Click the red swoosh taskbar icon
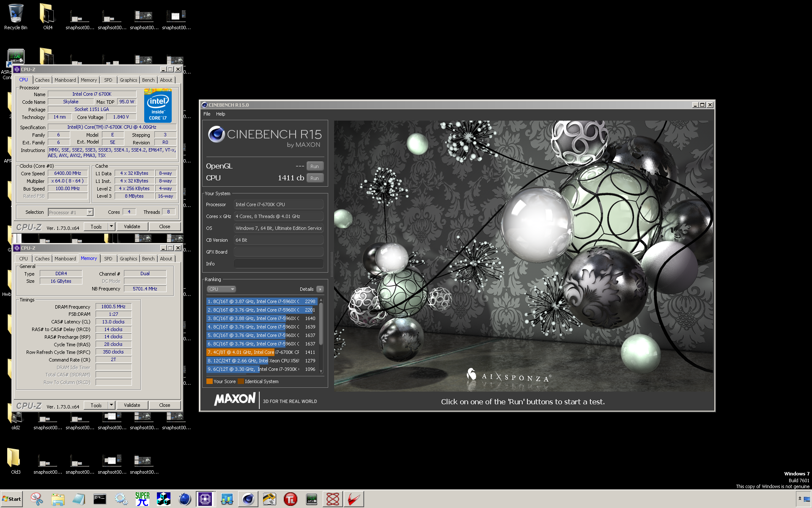This screenshot has height=508, width=812. 354,499
